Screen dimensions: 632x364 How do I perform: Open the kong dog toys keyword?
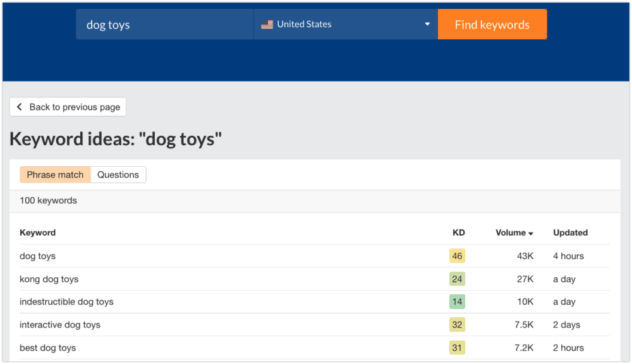[x=49, y=279]
